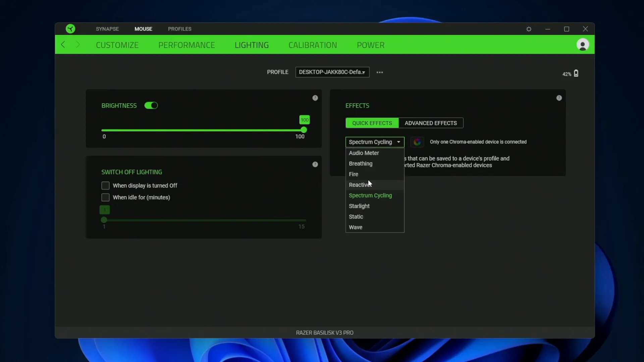Select the Wave effect
This screenshot has height=362, width=644.
[375, 227]
